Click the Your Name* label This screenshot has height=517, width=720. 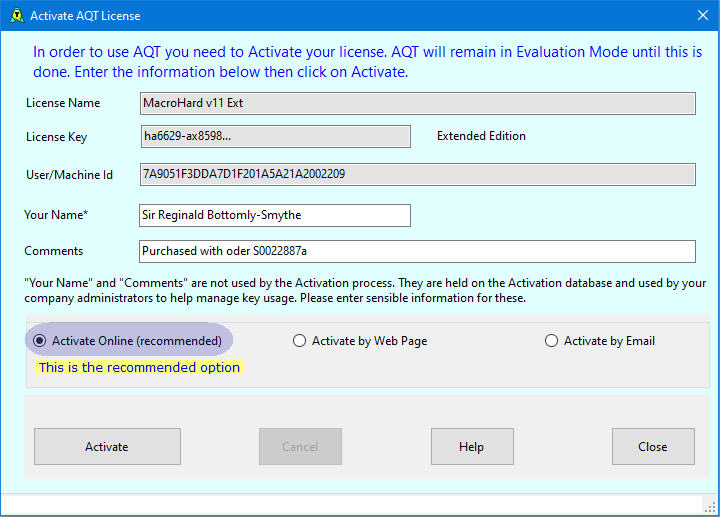point(56,215)
